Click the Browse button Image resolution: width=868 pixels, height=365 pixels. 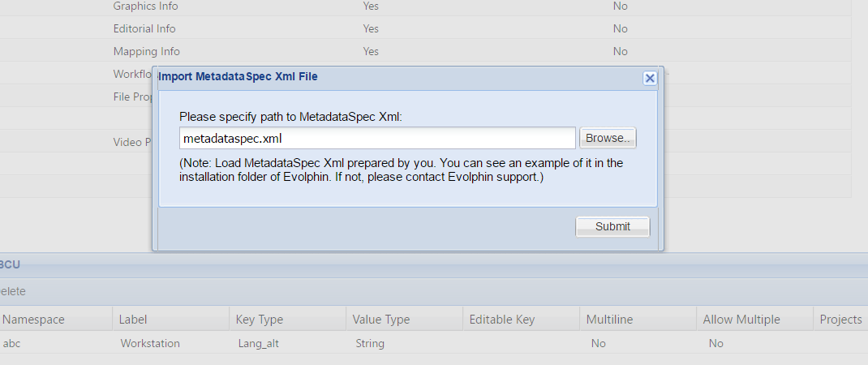[x=608, y=138]
